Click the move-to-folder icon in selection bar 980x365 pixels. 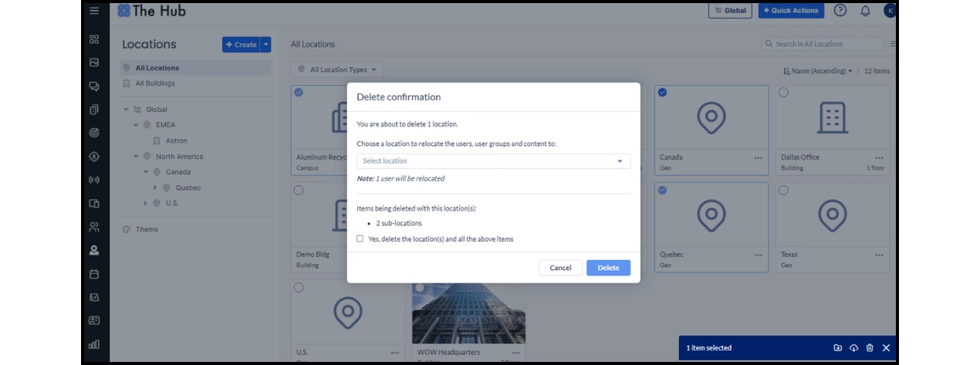pos(838,348)
